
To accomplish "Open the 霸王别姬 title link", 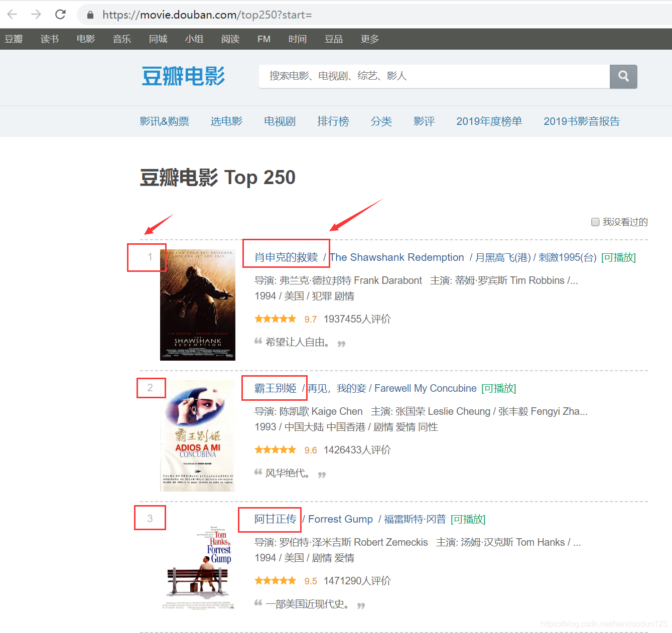I will pyautogui.click(x=276, y=388).
